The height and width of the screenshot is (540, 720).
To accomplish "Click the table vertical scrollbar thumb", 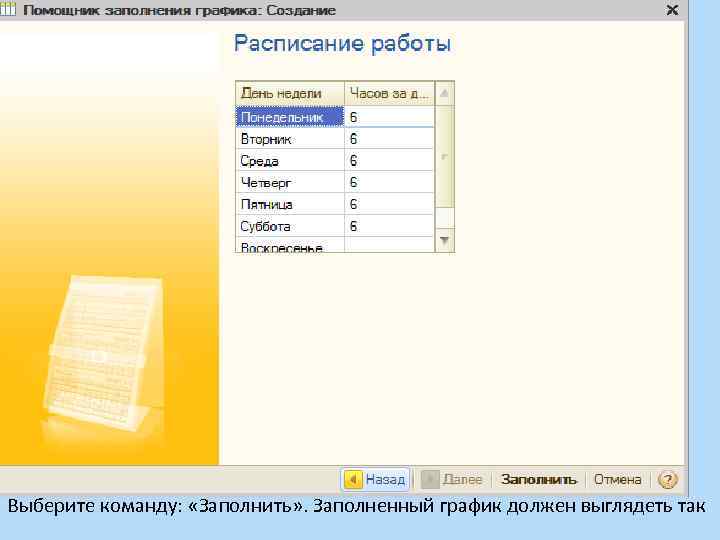I will tap(444, 157).
